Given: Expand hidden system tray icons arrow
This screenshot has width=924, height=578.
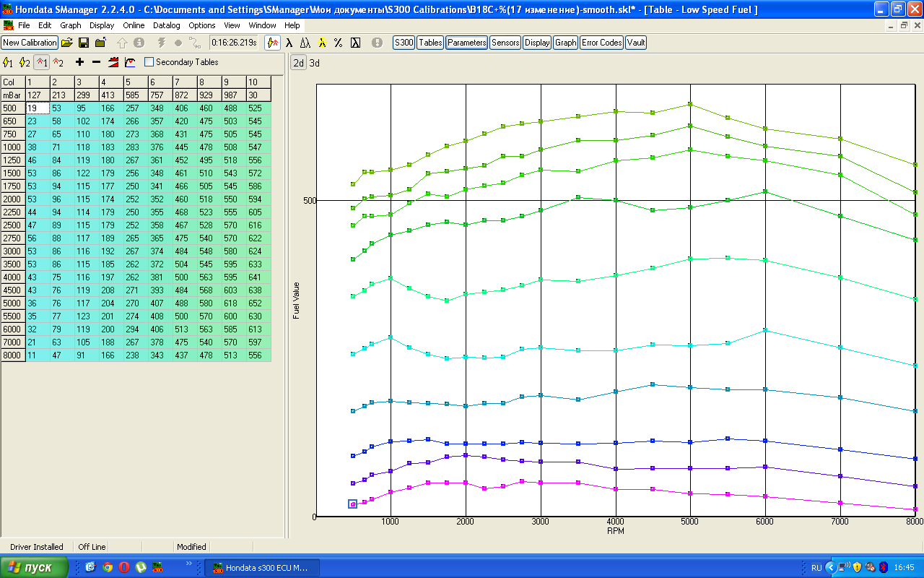Looking at the screenshot, I should click(x=830, y=568).
